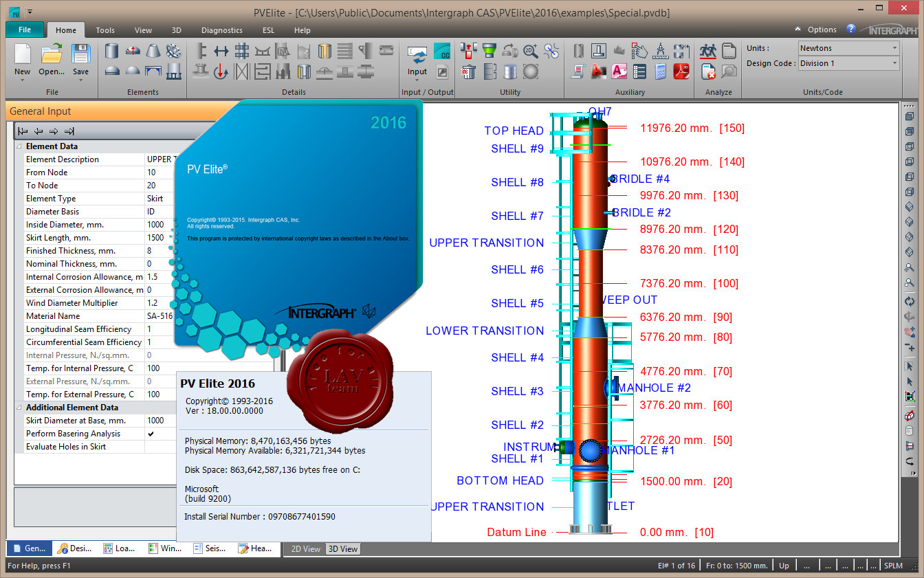The width and height of the screenshot is (924, 578).
Task: Open the Wind bottom tab
Action: pyautogui.click(x=165, y=548)
